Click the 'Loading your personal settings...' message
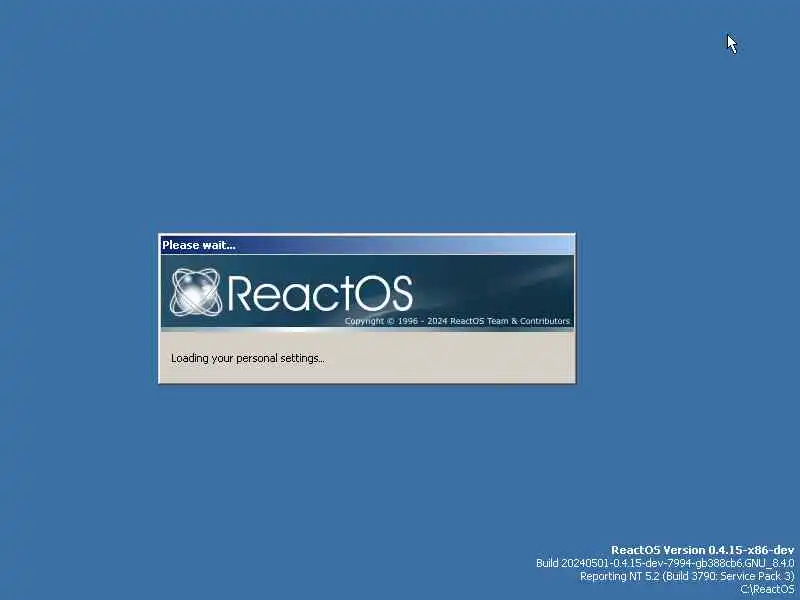This screenshot has height=600, width=800. click(x=247, y=358)
